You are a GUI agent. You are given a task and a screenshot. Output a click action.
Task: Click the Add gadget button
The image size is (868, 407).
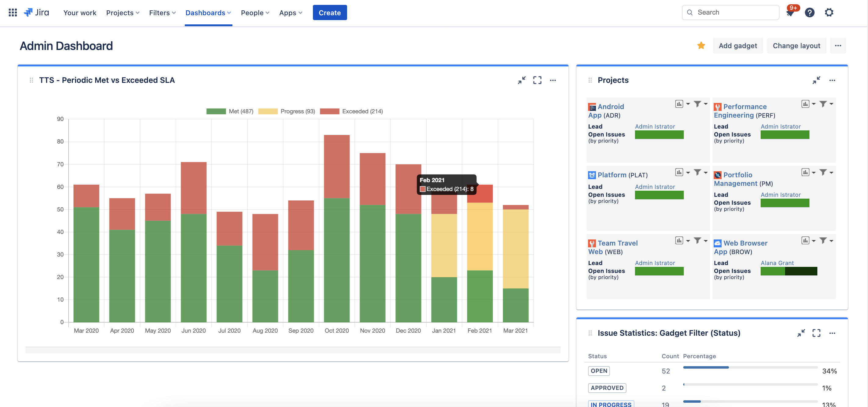[737, 46]
